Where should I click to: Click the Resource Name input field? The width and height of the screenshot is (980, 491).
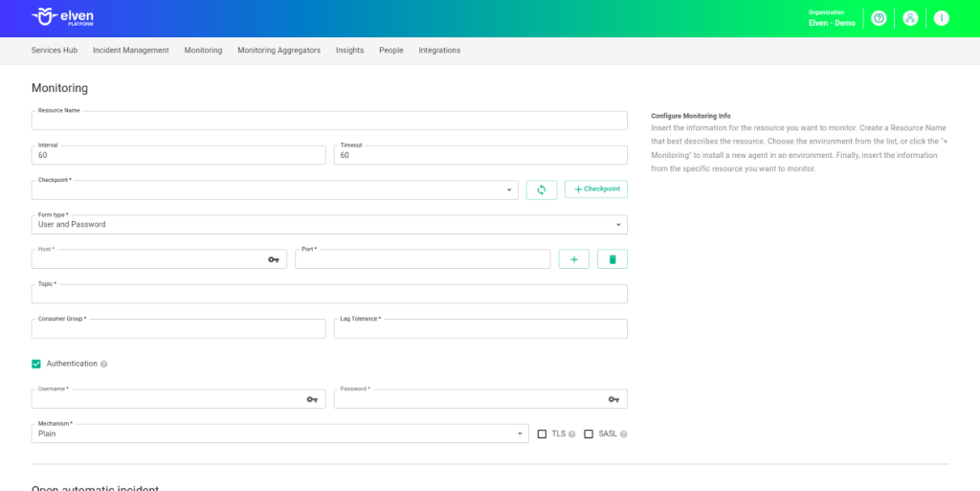click(329, 122)
